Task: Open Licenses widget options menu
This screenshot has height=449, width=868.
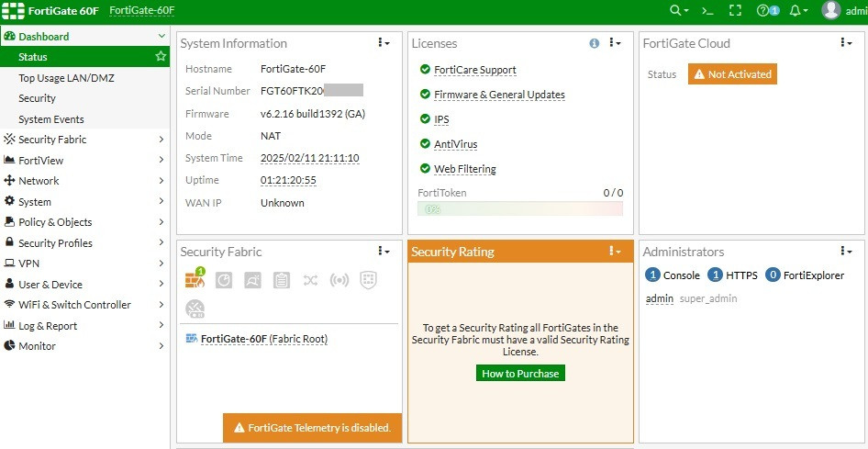Action: [615, 42]
